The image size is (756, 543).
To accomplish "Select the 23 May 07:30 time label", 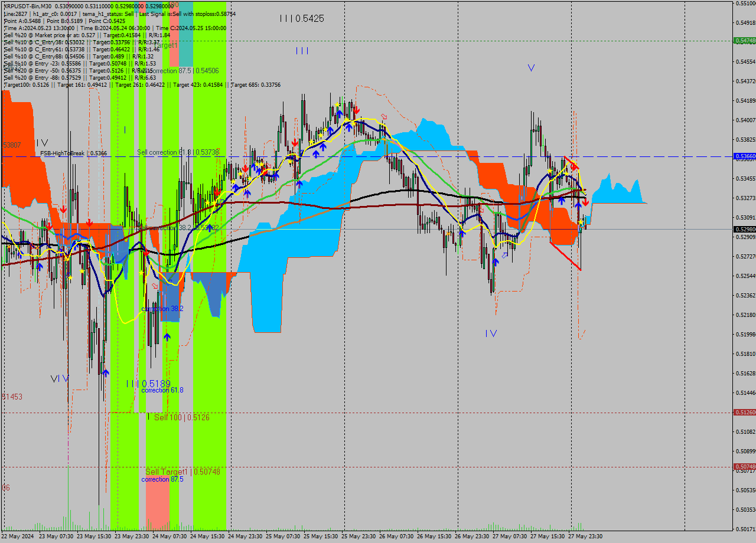I will pyautogui.click(x=56, y=537).
